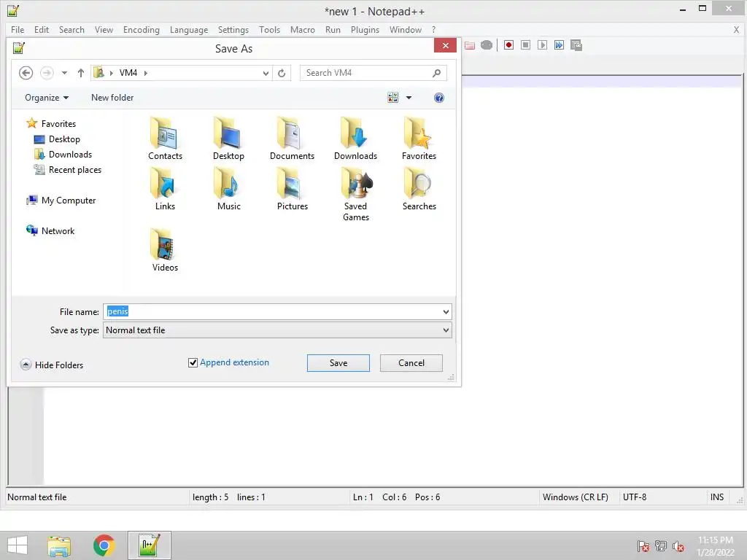Screen dimensions: 747x560
Task: Open the recent locations dropdown arrow
Action: pyautogui.click(x=64, y=73)
